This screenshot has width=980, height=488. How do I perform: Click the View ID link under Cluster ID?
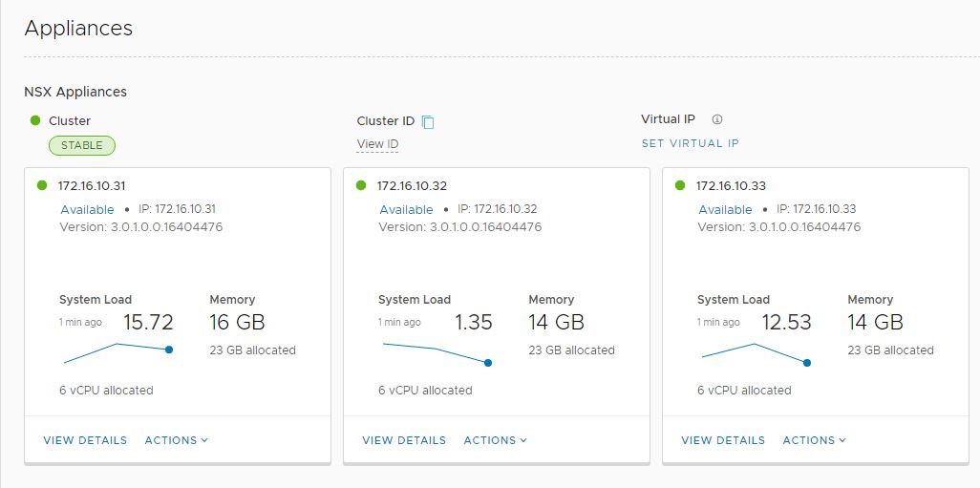pyautogui.click(x=377, y=144)
